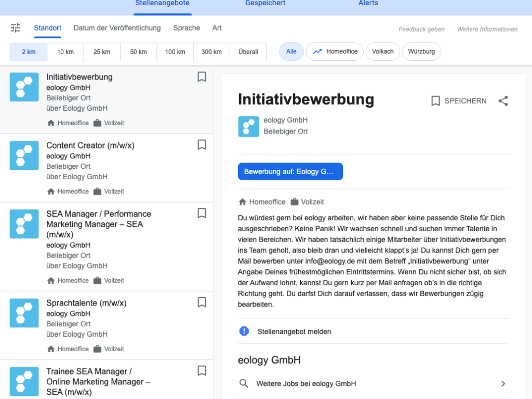The image size is (532, 399).
Task: Click eology logo in Content Creator list item
Action: point(24,155)
